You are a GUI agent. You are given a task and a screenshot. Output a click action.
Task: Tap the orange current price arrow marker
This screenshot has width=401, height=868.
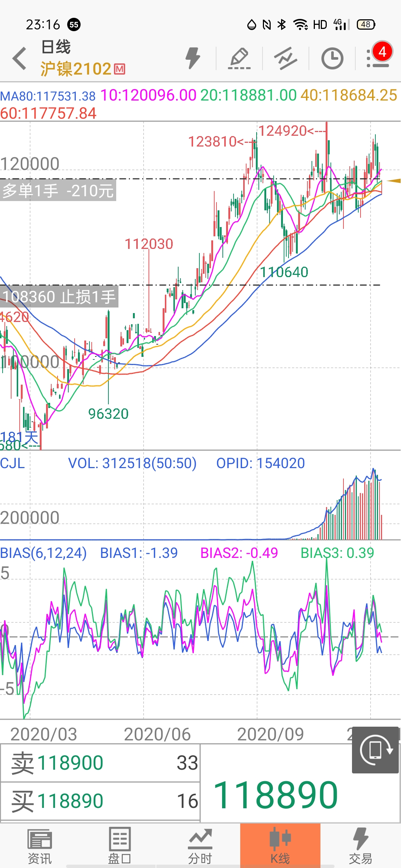coord(394,181)
